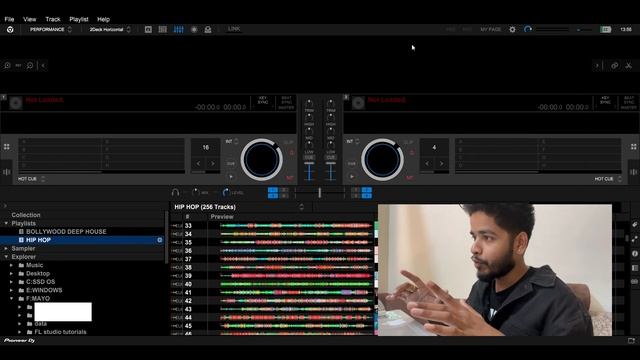Click the Pioneer DJ logo in the status bar
This screenshot has width=640, height=360.
coord(19,340)
